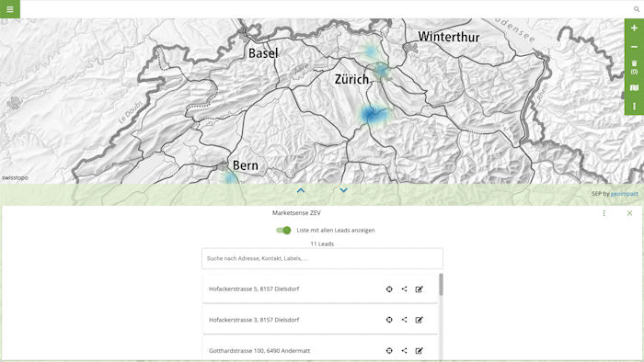Click the Bern label on map
Viewport: 644px width, 362px height.
point(246,165)
